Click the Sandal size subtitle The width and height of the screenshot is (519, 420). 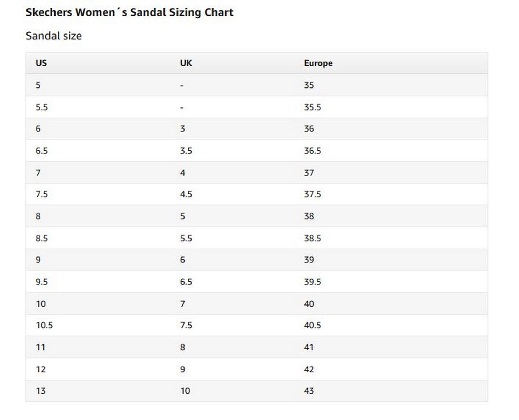point(54,36)
